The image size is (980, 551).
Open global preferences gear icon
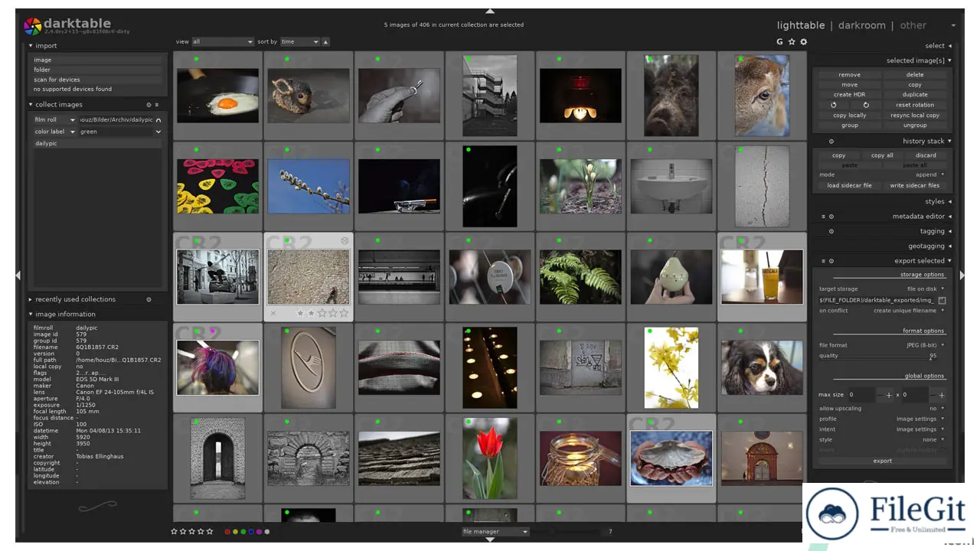point(803,41)
